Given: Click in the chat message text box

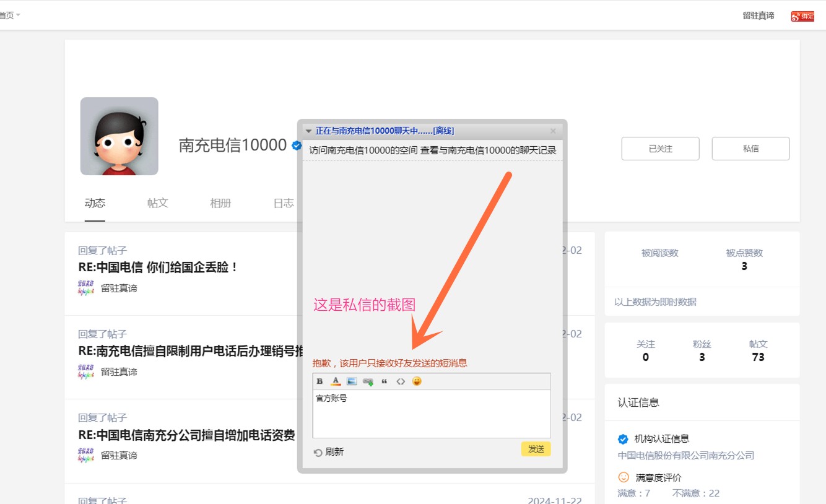Looking at the screenshot, I should [x=431, y=414].
